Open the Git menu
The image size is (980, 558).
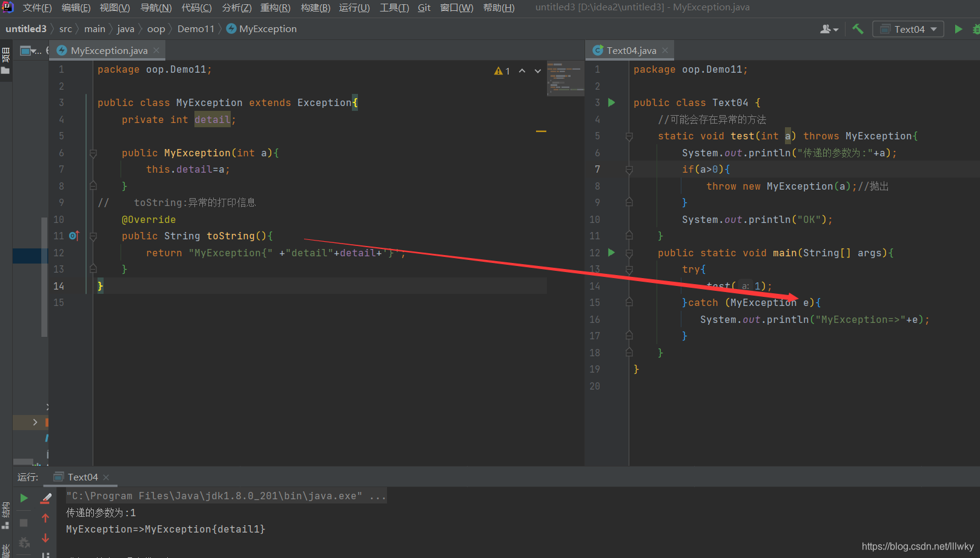[x=424, y=7]
